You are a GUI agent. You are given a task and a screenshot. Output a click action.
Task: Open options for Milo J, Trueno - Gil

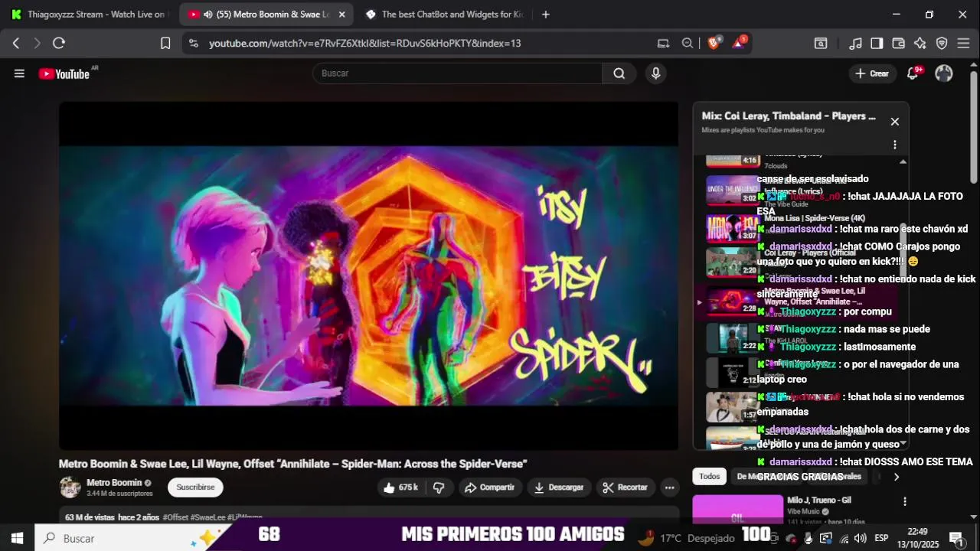pos(904,502)
